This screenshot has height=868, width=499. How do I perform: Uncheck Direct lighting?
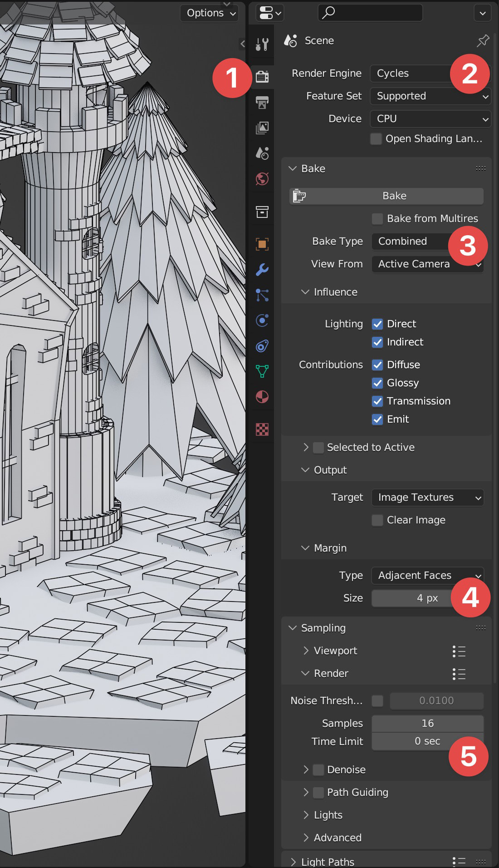click(x=377, y=324)
